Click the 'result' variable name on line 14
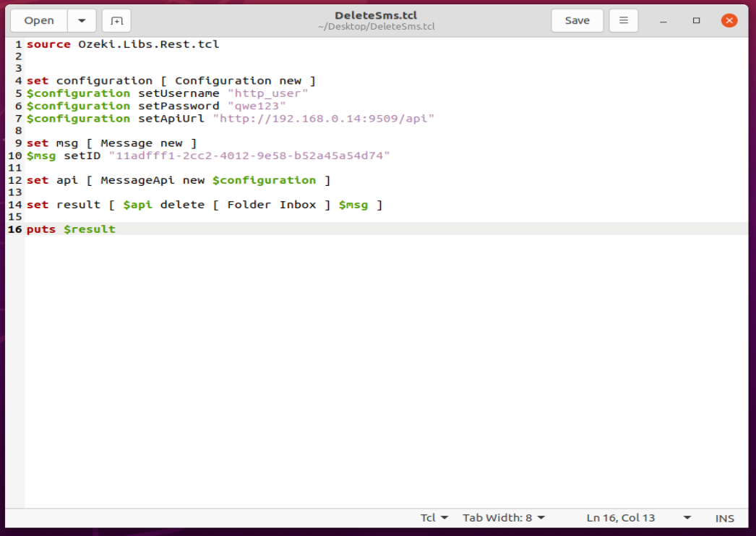The height and width of the screenshot is (536, 756). coord(79,205)
